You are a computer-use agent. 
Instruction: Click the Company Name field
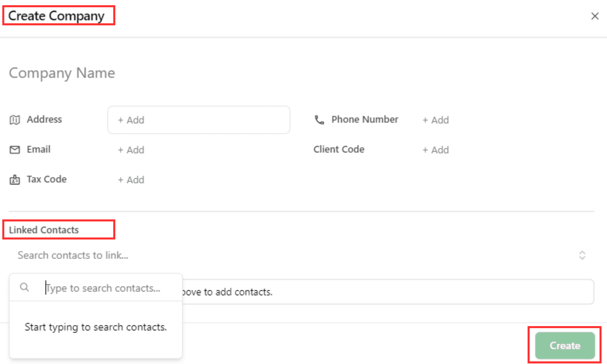point(62,73)
